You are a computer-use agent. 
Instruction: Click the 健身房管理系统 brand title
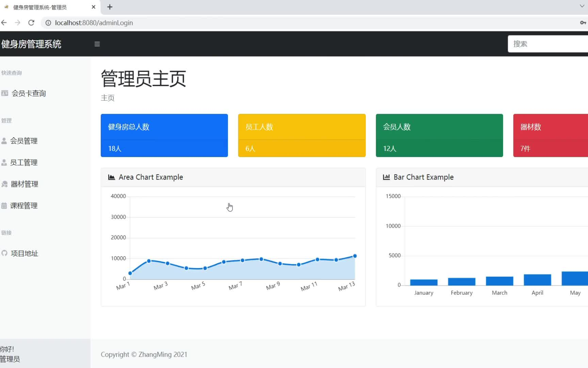pos(31,44)
